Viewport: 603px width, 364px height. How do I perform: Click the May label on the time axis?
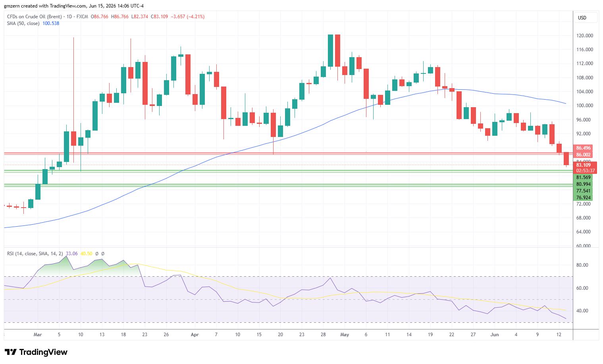click(x=345, y=335)
